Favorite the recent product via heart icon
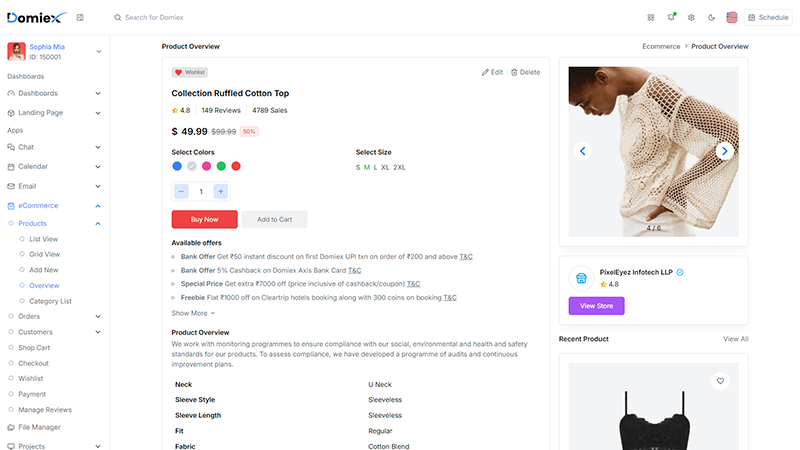Image resolution: width=800 pixels, height=450 pixels. pos(720,381)
